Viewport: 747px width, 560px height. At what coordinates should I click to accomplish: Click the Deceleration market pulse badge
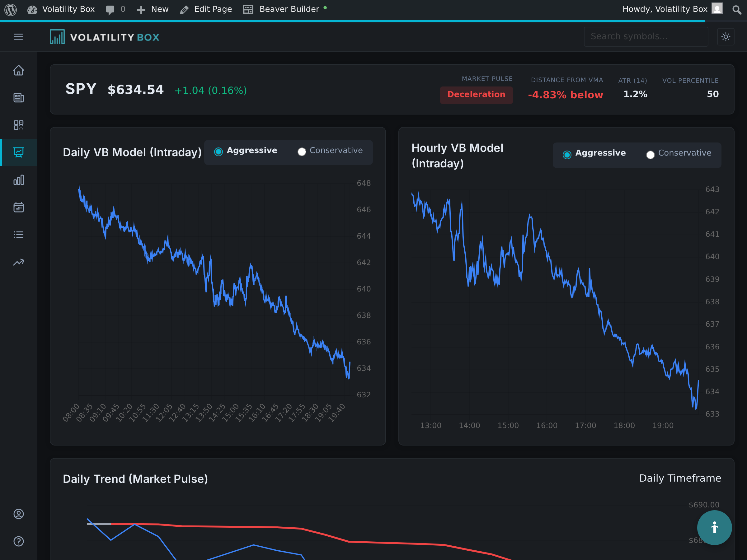tap(476, 95)
